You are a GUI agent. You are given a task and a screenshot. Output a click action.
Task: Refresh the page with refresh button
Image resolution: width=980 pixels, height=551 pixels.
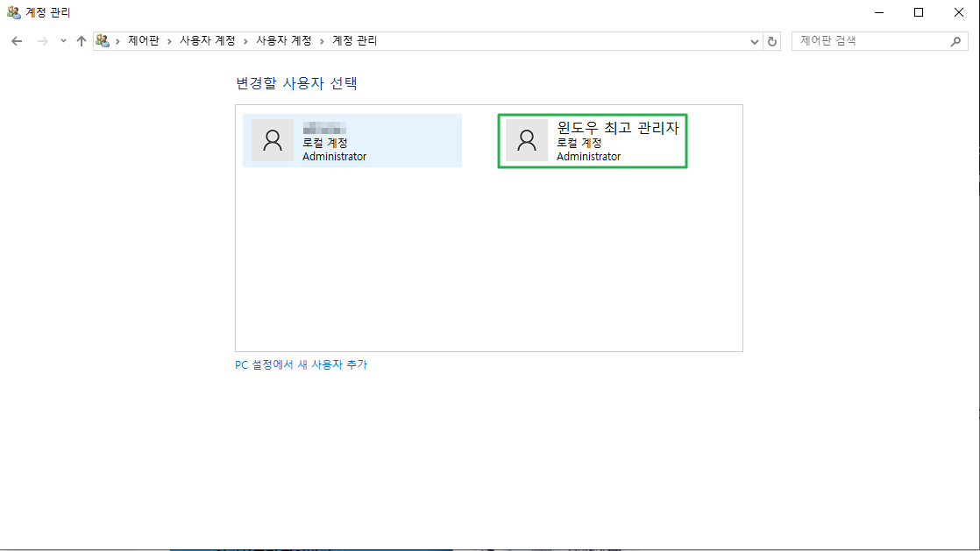[x=772, y=41]
